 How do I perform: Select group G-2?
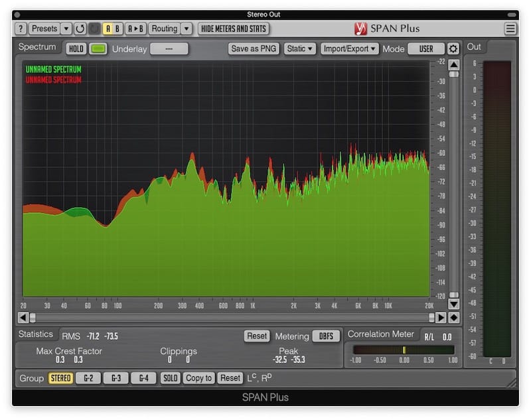click(88, 378)
